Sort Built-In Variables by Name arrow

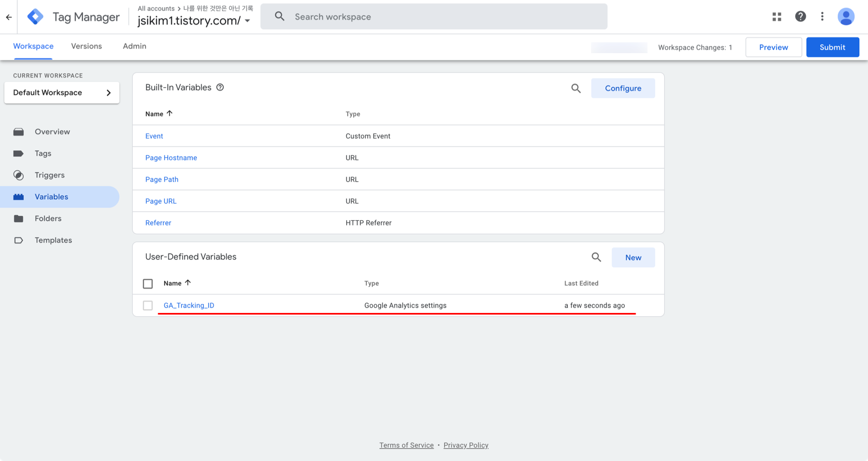coord(170,113)
